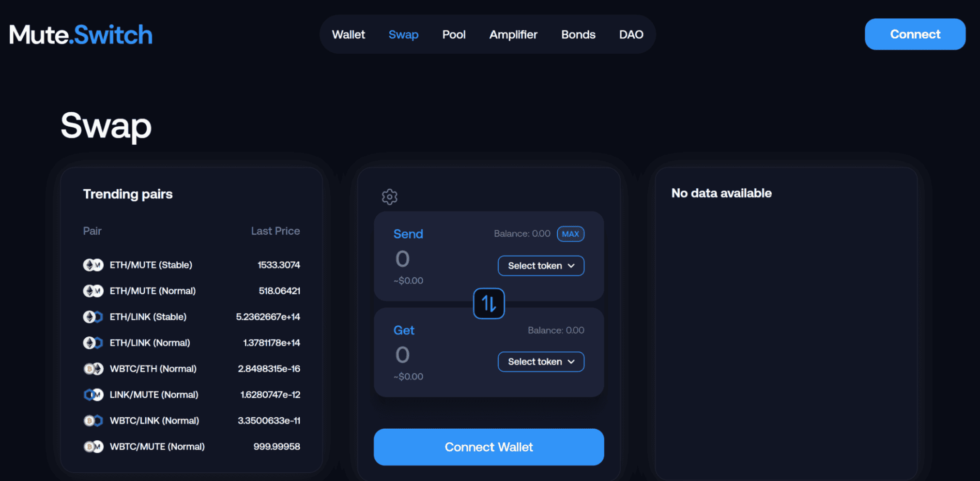Click the Get label
This screenshot has height=481, width=980.
click(x=404, y=330)
